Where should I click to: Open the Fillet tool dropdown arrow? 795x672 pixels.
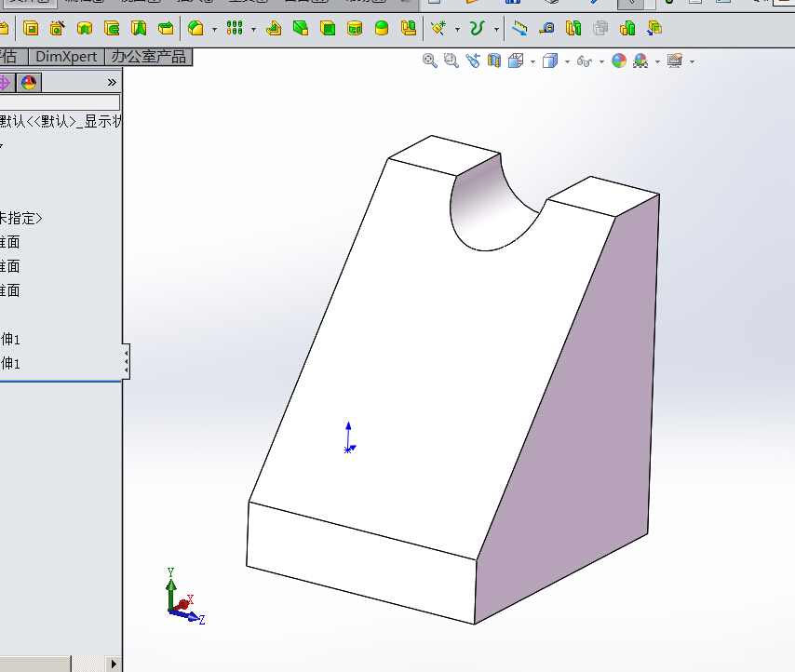click(x=214, y=30)
